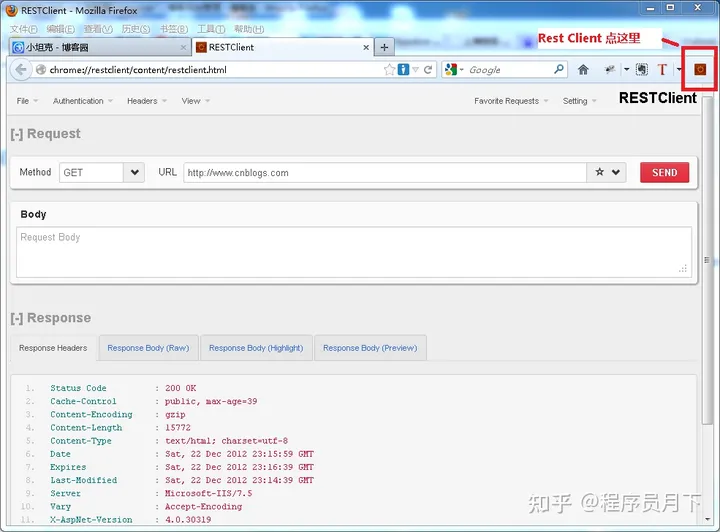Switch to Response Headers tab
This screenshot has width=720, height=532.
[53, 348]
